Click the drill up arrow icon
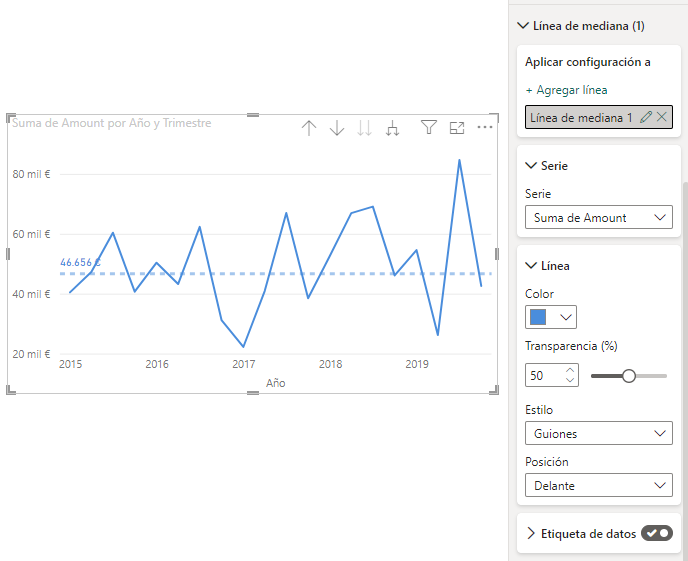 (309, 128)
